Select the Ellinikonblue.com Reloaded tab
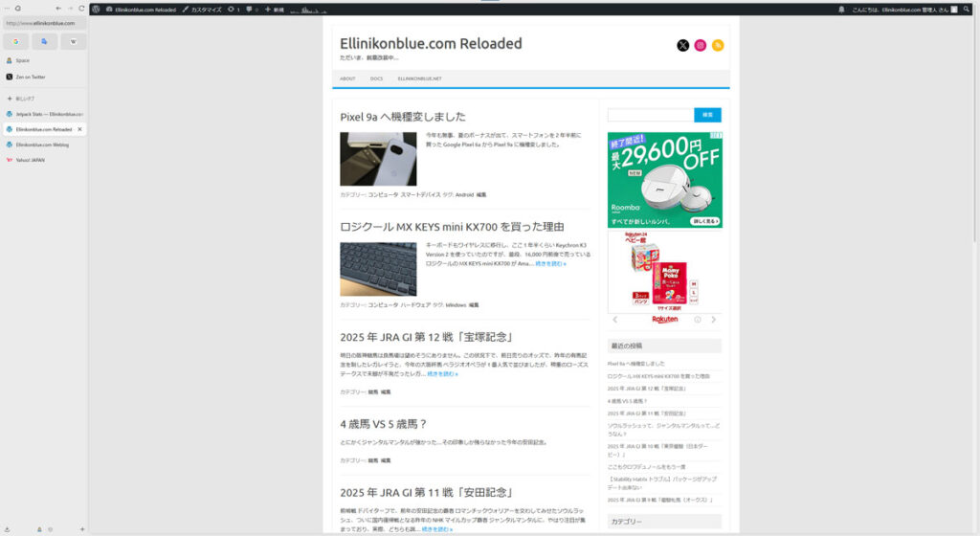 coord(44,129)
